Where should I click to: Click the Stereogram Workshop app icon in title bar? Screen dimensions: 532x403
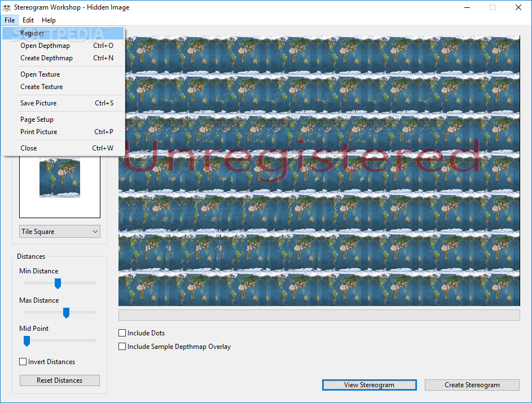[x=7, y=7]
